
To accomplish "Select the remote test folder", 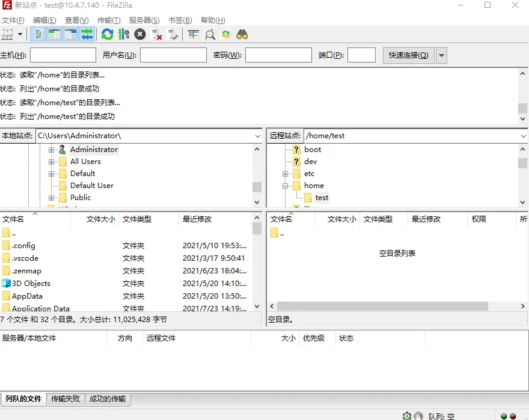I will click(322, 198).
